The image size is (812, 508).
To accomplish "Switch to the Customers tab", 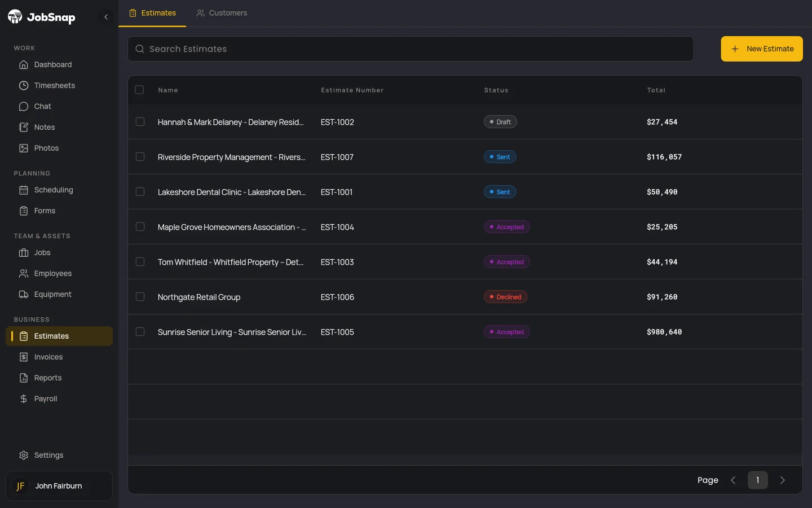I will (222, 13).
